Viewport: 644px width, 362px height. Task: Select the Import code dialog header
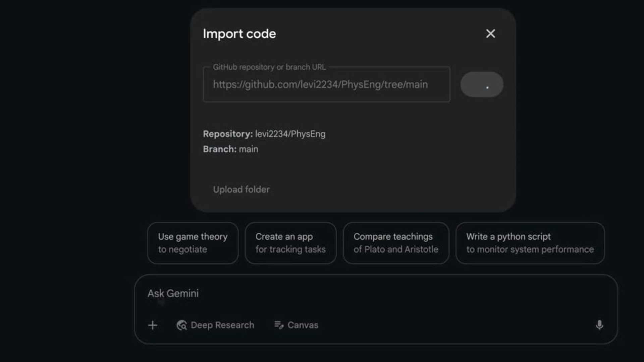click(x=239, y=34)
